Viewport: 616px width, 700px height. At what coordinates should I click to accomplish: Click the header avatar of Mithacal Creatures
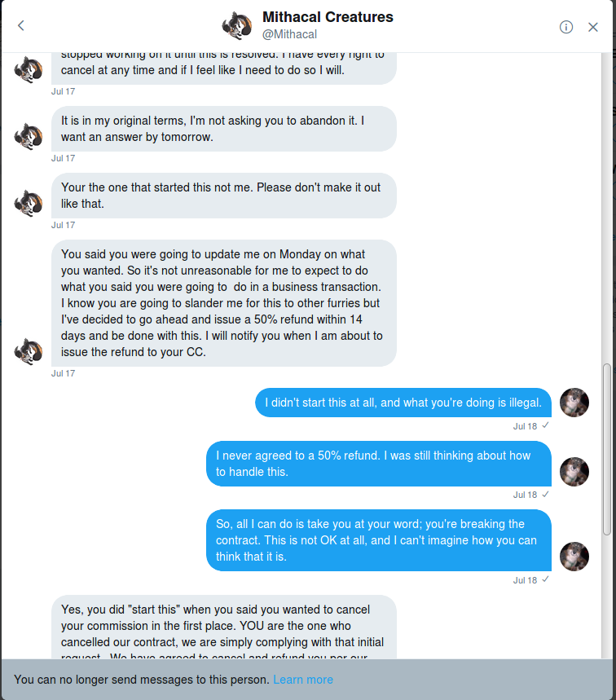coord(237,26)
